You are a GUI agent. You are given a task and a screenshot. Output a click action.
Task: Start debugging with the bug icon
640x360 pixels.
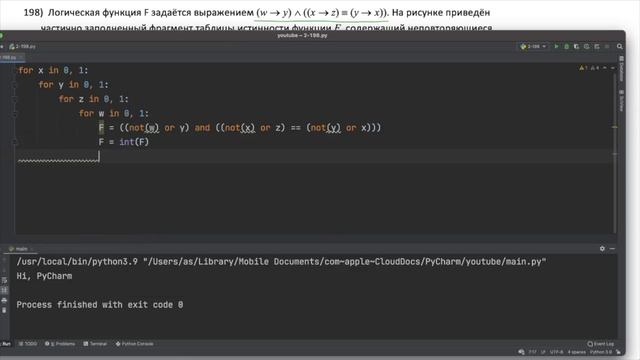pyautogui.click(x=567, y=47)
